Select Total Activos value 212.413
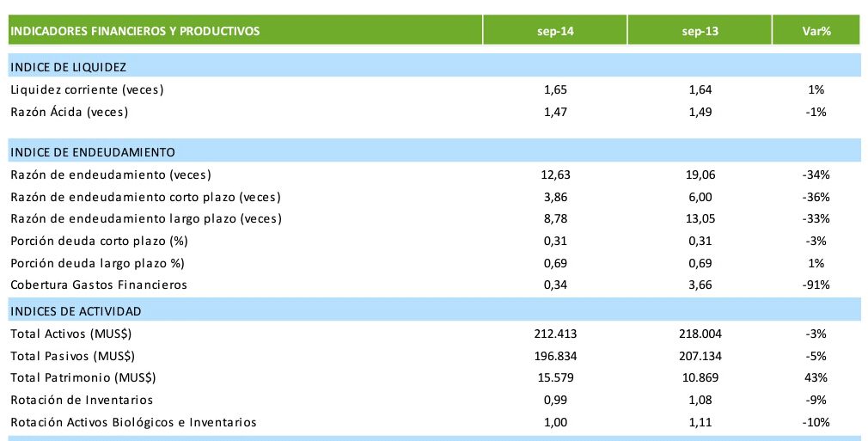This screenshot has width=868, height=441. (557, 333)
